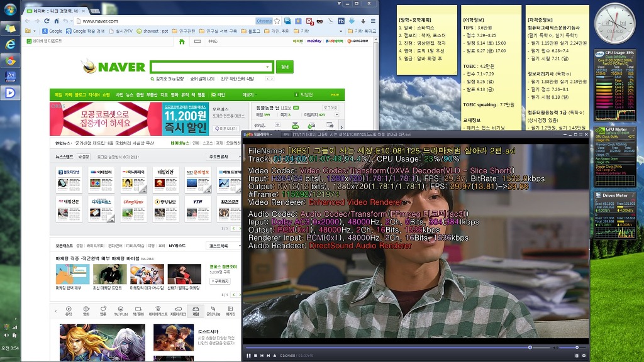The width and height of the screenshot is (644, 362).
Task: Stop the video in PotPlayer
Action: click(x=255, y=356)
